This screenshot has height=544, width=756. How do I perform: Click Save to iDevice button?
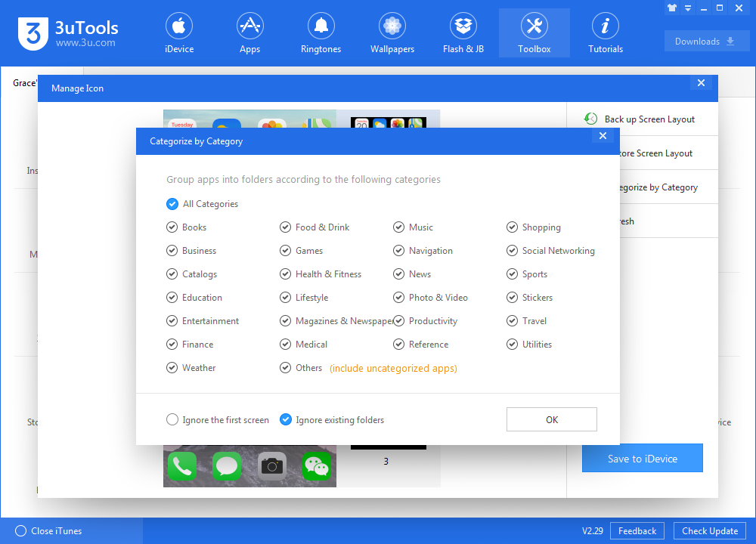pos(642,458)
